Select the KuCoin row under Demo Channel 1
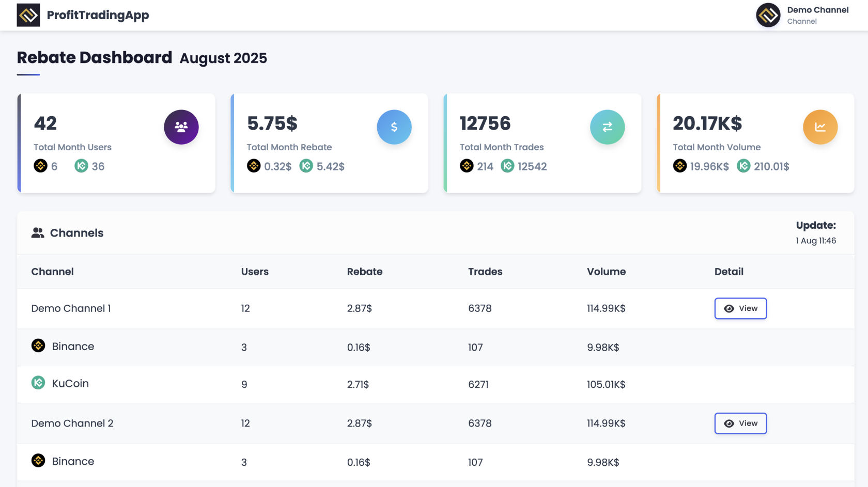Image resolution: width=868 pixels, height=487 pixels. 70,384
